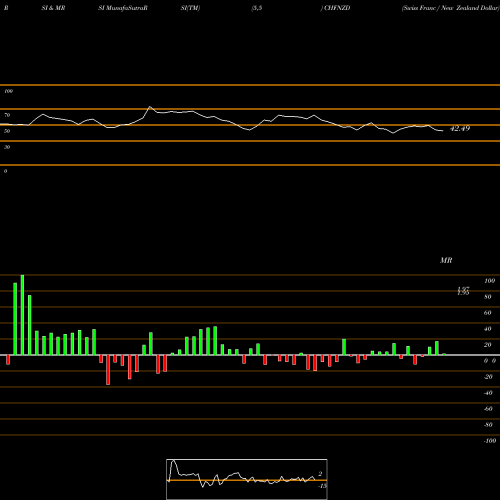Click the MR axis label -100

(x=490, y=441)
